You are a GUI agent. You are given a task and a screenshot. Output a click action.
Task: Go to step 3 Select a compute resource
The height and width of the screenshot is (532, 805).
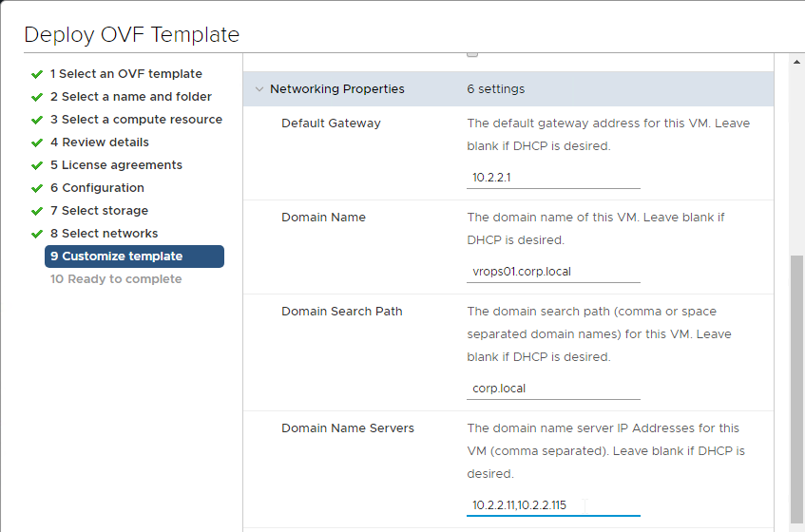coord(137,120)
